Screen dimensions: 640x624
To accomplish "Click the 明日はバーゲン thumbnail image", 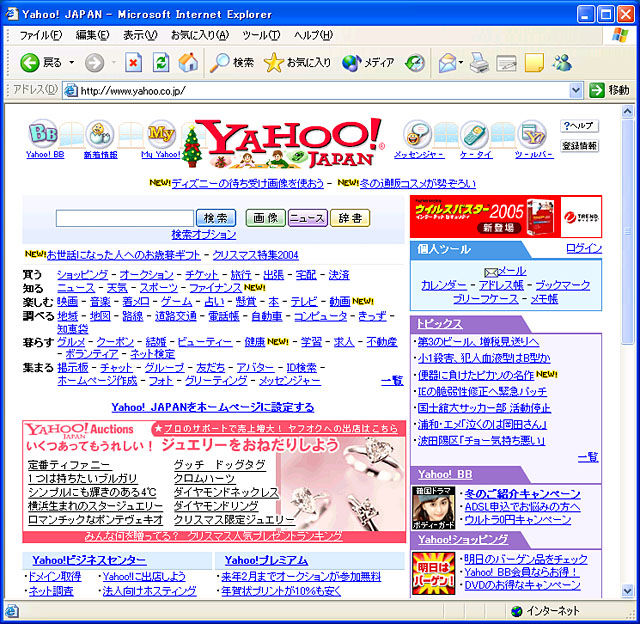I will (433, 573).
